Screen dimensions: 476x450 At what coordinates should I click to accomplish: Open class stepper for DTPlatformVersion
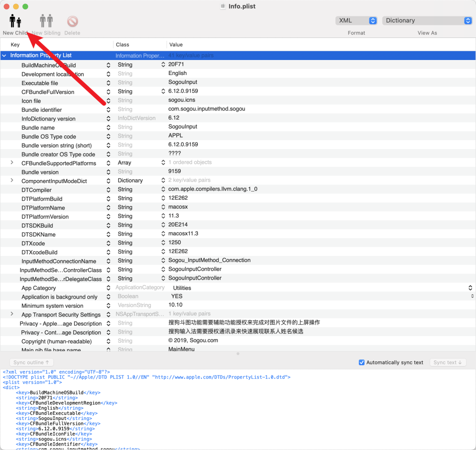[x=163, y=216]
